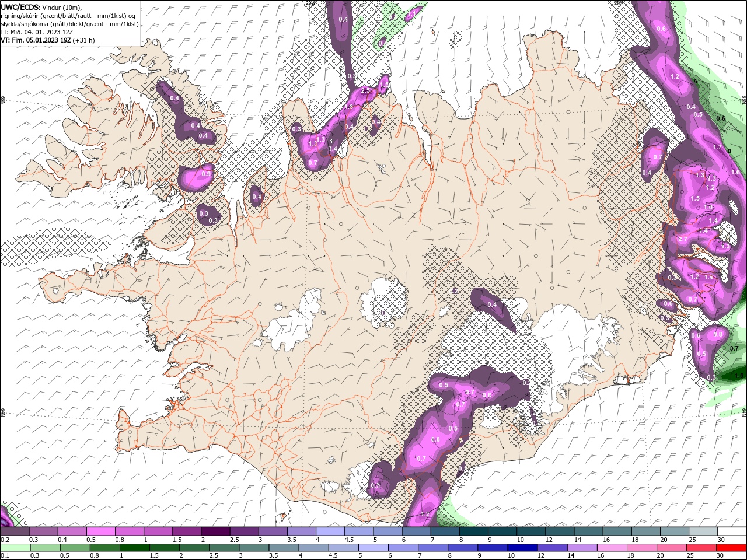Select the 'IT: Mið. 04. 01. 2023 12Z' line
This screenshot has height=560, width=747.
click(37, 32)
